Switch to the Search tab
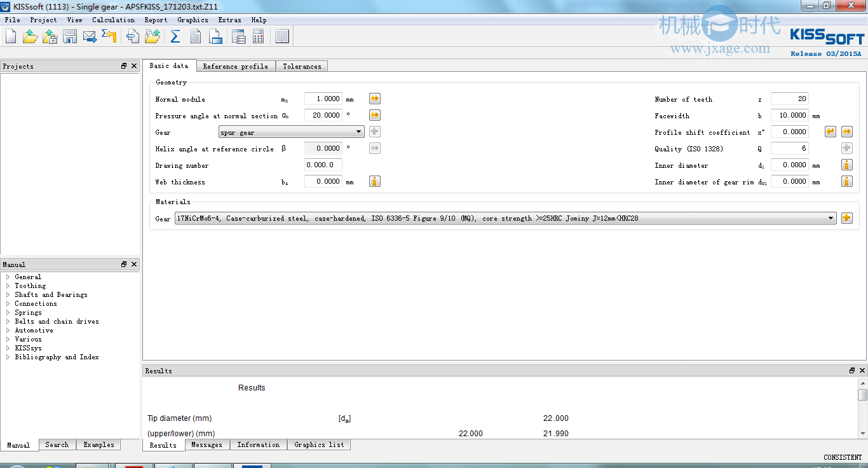The height and width of the screenshot is (468, 868). point(57,444)
